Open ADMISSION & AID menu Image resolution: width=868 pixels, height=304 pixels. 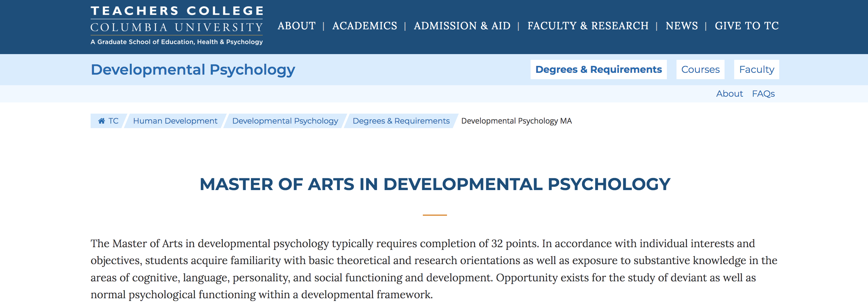pos(462,26)
